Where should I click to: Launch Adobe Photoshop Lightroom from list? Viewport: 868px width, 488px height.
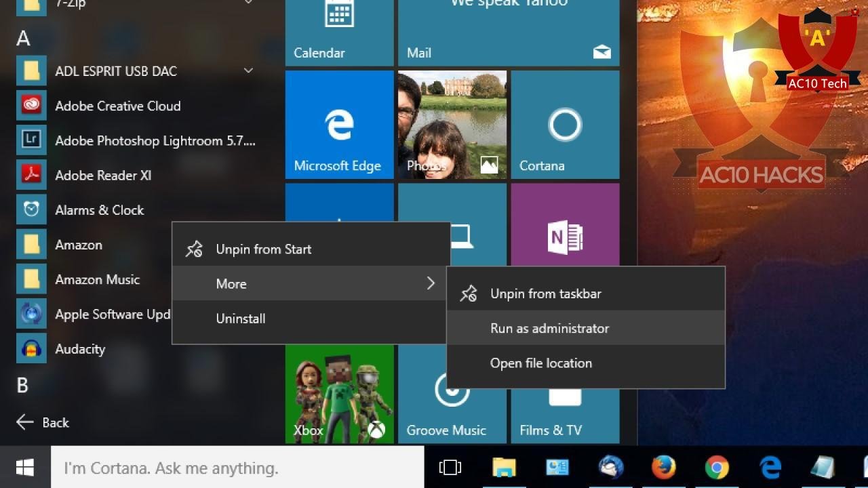point(155,141)
